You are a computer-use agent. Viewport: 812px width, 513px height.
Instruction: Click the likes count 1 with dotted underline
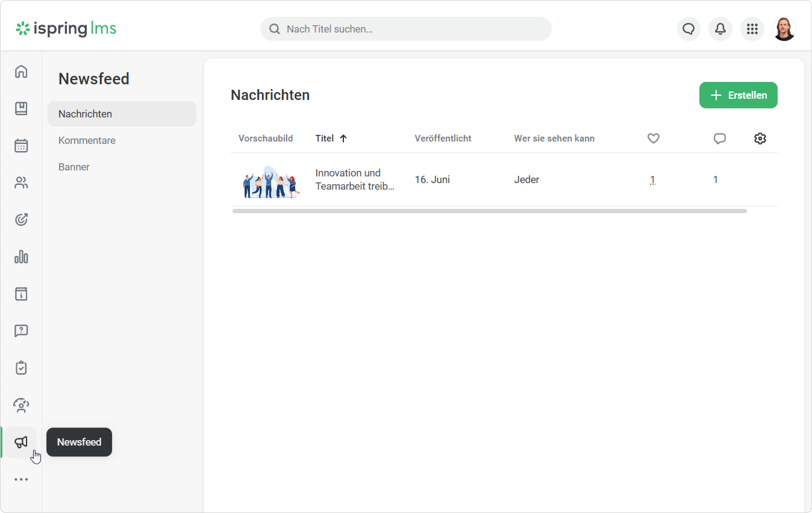(x=652, y=180)
